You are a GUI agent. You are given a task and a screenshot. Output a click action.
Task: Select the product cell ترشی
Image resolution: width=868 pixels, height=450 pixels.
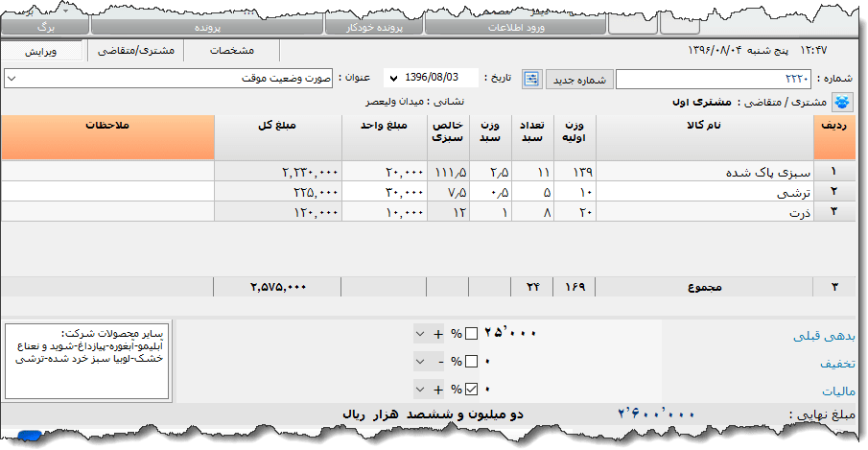[x=705, y=192]
